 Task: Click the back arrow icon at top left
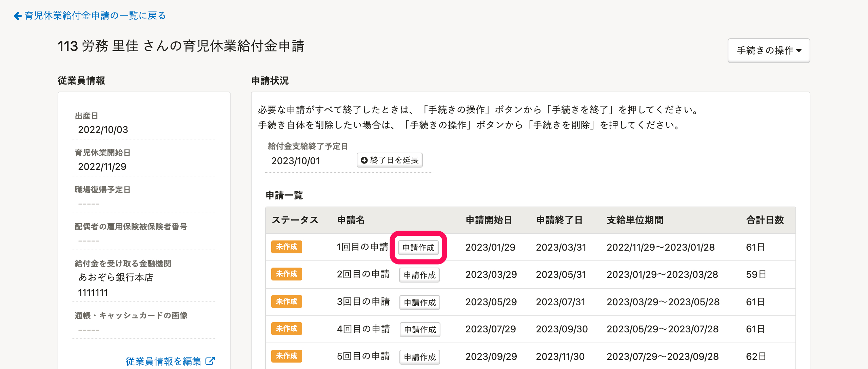18,16
